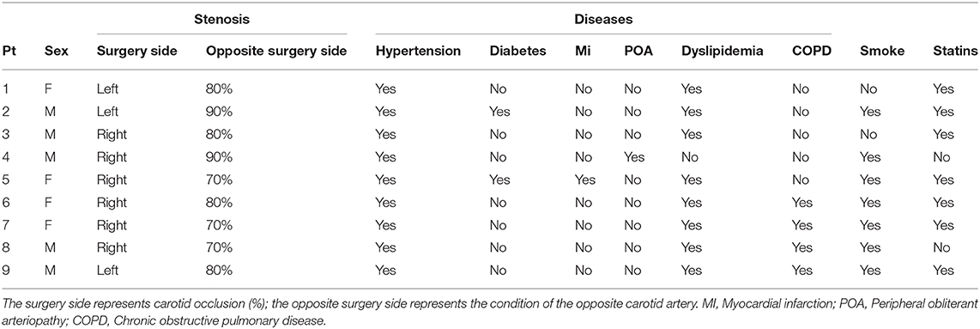The image size is (980, 329).
Task: Click the Diseases group header
Action: pos(603,20)
